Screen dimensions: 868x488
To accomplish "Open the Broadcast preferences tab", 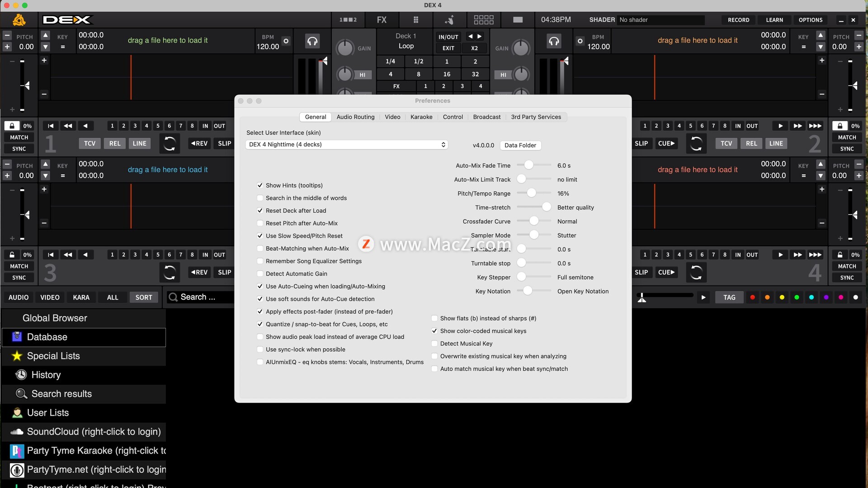I will point(486,117).
